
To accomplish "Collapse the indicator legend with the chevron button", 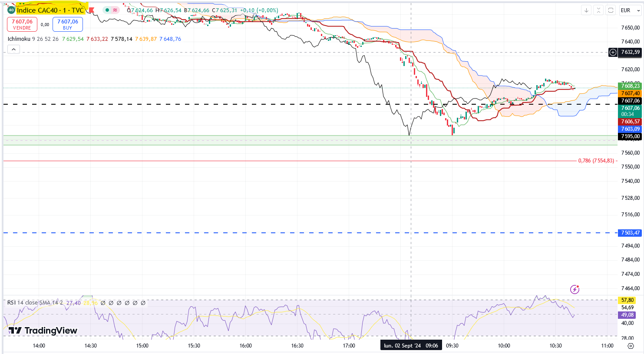I will coord(13,50).
